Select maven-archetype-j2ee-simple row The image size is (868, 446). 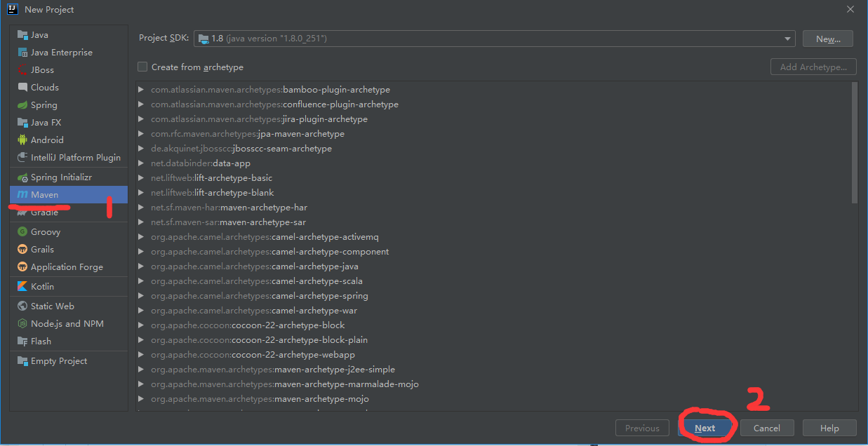point(493,370)
